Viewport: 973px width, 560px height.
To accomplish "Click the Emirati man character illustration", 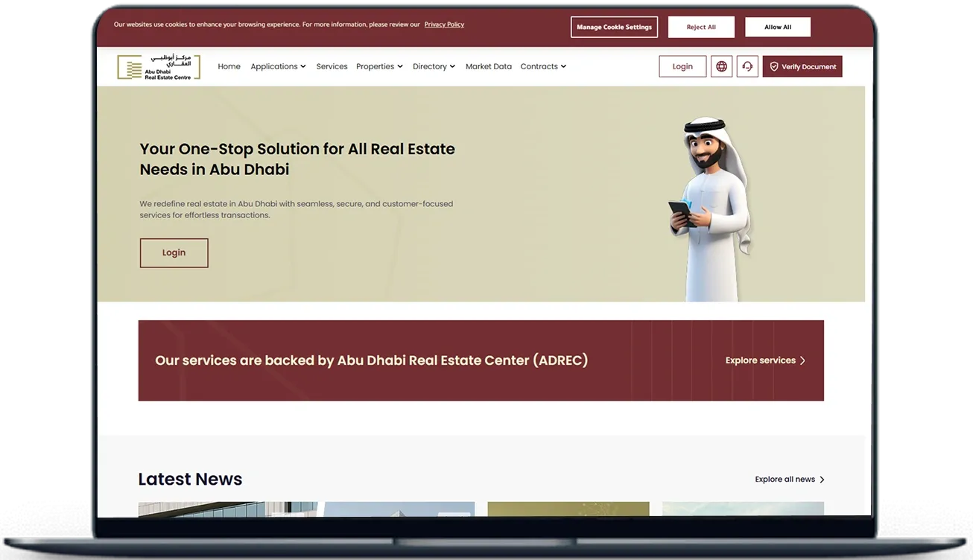I will click(x=710, y=209).
